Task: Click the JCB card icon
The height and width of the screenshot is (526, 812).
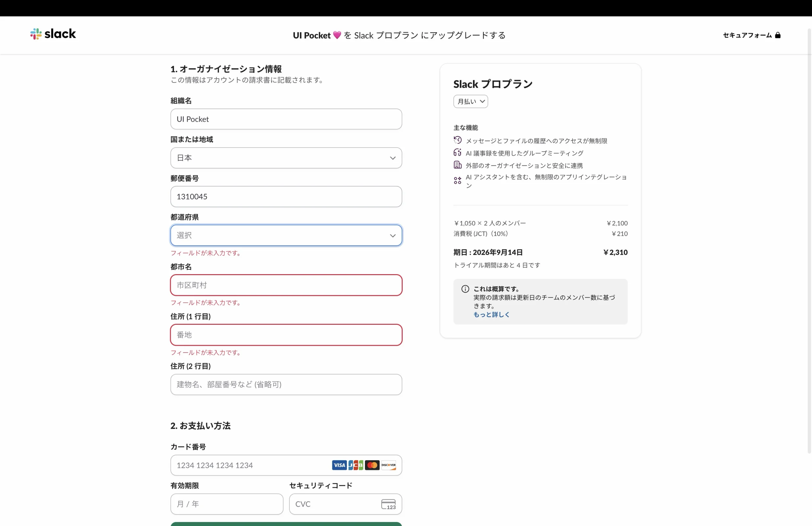Action: click(355, 465)
